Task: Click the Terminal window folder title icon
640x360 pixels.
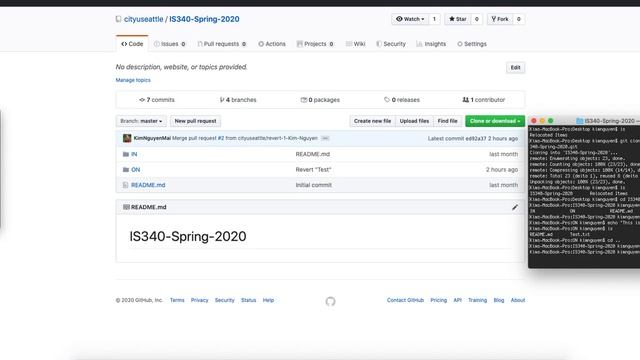Action: coord(580,121)
